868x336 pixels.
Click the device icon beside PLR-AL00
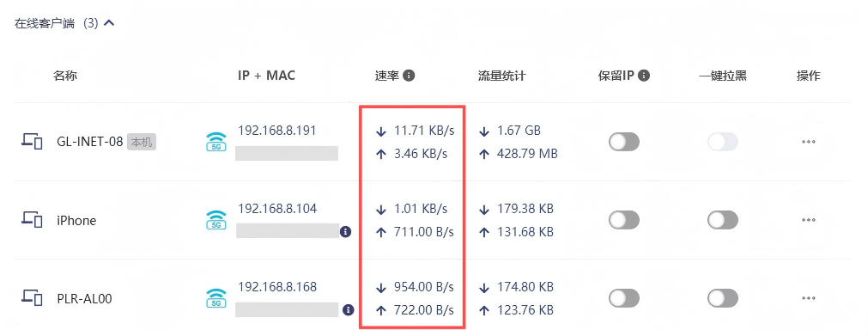tap(32, 298)
